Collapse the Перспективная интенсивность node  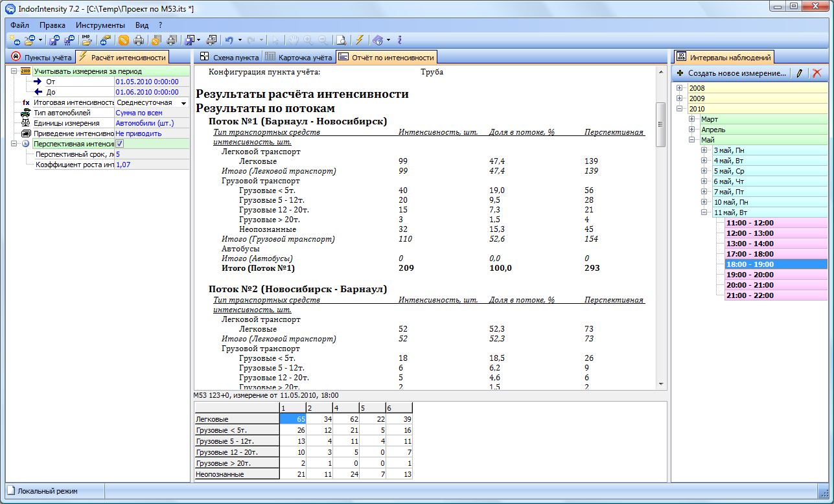[15, 144]
